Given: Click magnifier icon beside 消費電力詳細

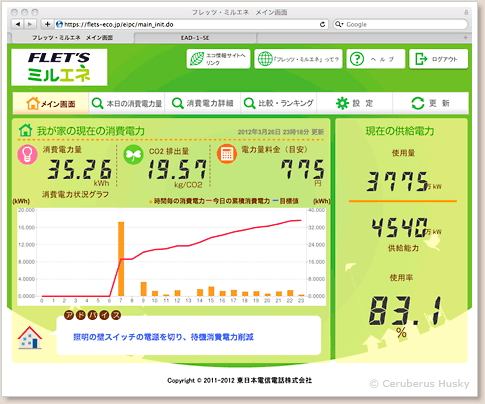Looking at the screenshot, I should pos(177,103).
